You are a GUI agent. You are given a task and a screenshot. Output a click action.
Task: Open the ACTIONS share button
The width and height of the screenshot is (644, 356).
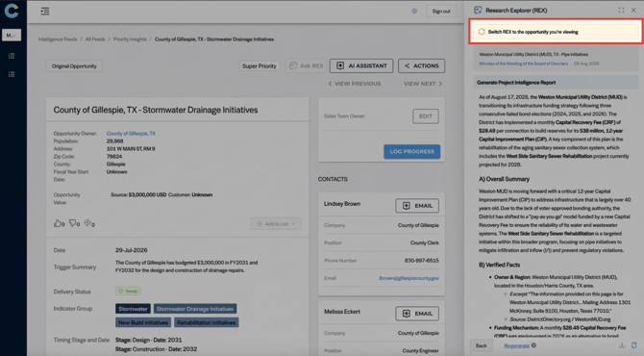[421, 65]
